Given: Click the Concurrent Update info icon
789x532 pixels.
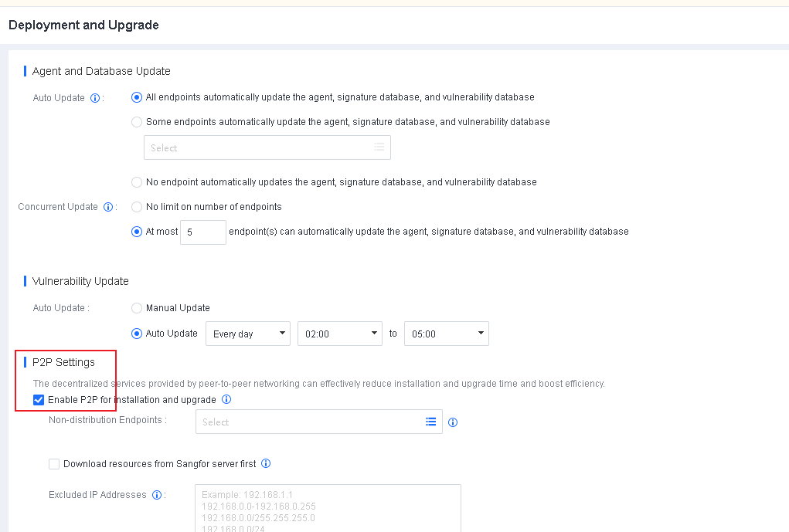Looking at the screenshot, I should pos(109,207).
